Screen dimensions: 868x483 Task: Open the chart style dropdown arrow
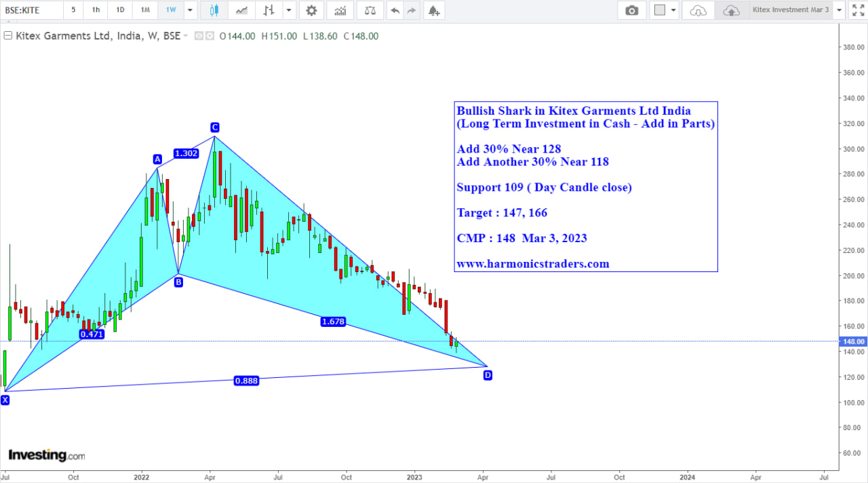coord(290,10)
